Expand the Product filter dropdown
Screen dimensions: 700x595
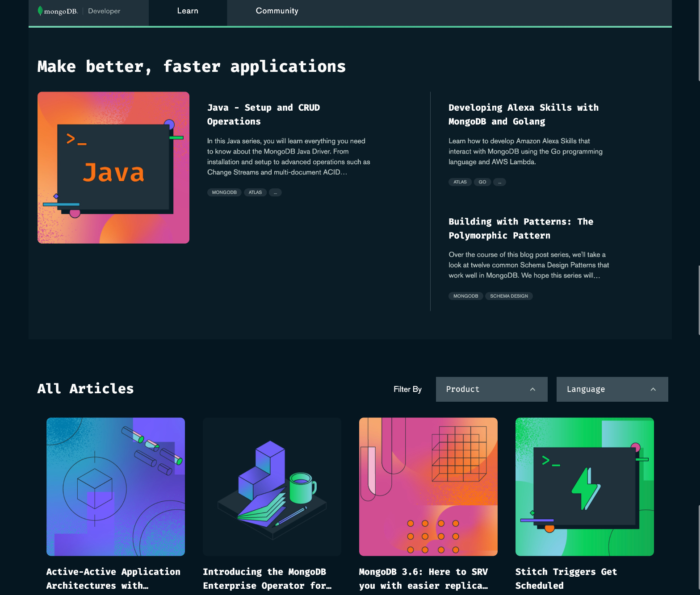[491, 389]
